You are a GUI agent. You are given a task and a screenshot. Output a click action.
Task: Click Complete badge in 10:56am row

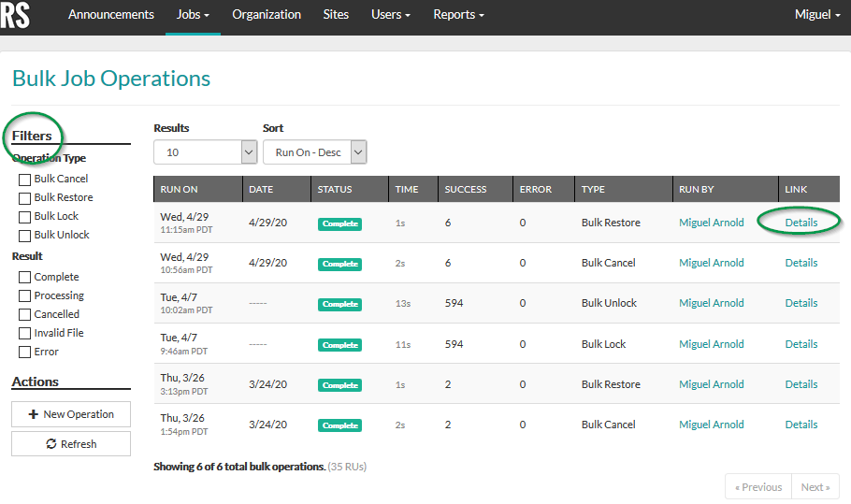[x=339, y=264]
